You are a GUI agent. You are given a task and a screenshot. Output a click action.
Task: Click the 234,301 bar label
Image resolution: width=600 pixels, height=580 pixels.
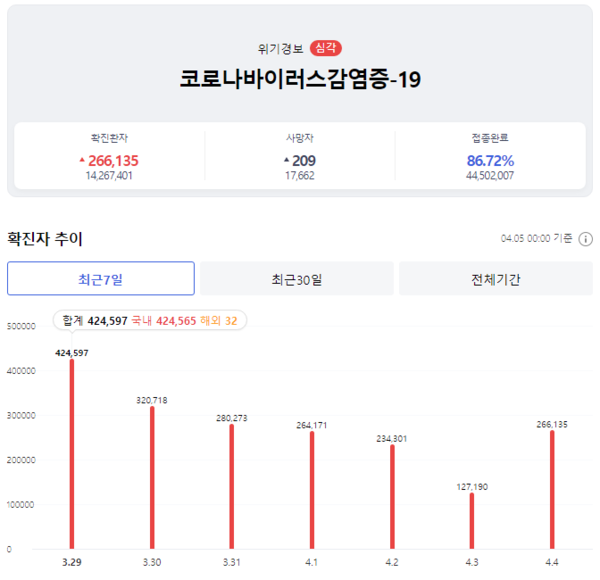pos(392,438)
